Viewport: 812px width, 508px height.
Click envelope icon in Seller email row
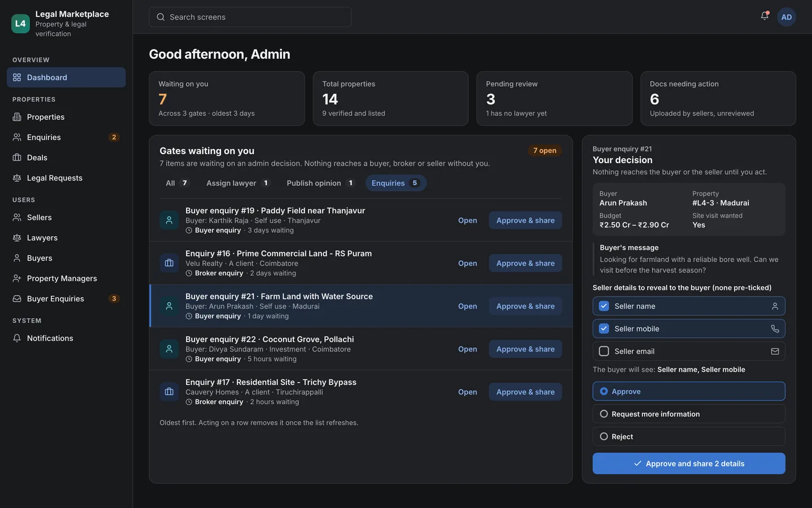click(775, 351)
